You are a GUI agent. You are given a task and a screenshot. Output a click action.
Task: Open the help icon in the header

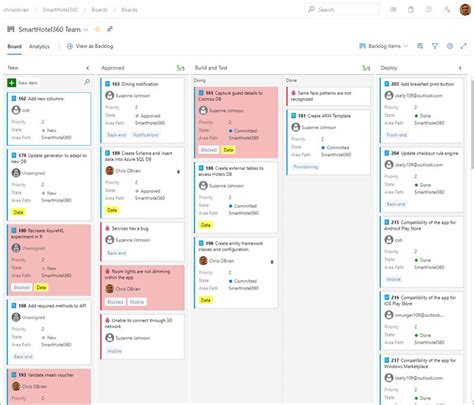pyautogui.click(x=429, y=10)
